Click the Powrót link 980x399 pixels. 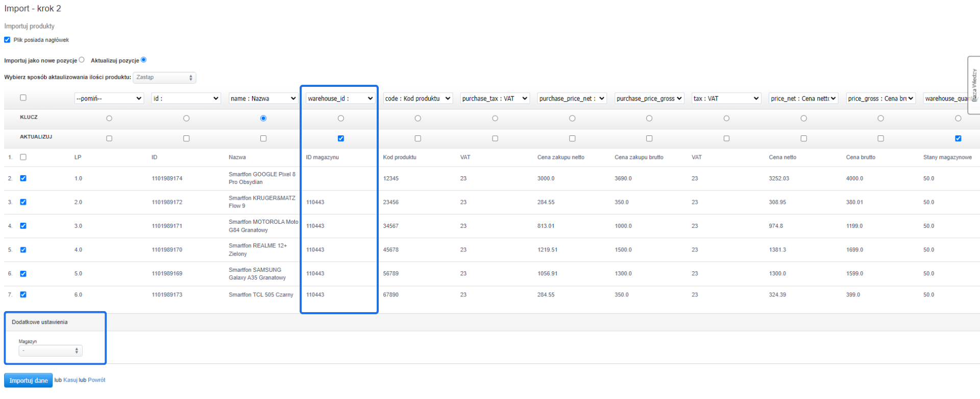[x=96, y=380]
